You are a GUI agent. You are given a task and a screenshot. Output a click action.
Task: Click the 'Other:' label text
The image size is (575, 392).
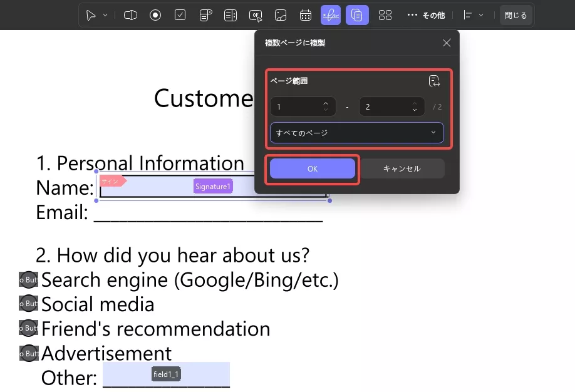coord(69,378)
